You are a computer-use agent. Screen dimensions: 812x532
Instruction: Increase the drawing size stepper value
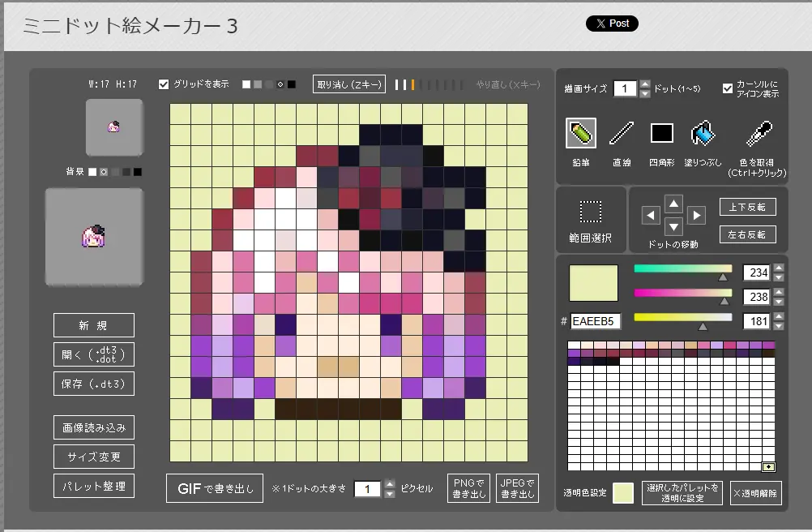[x=645, y=84]
